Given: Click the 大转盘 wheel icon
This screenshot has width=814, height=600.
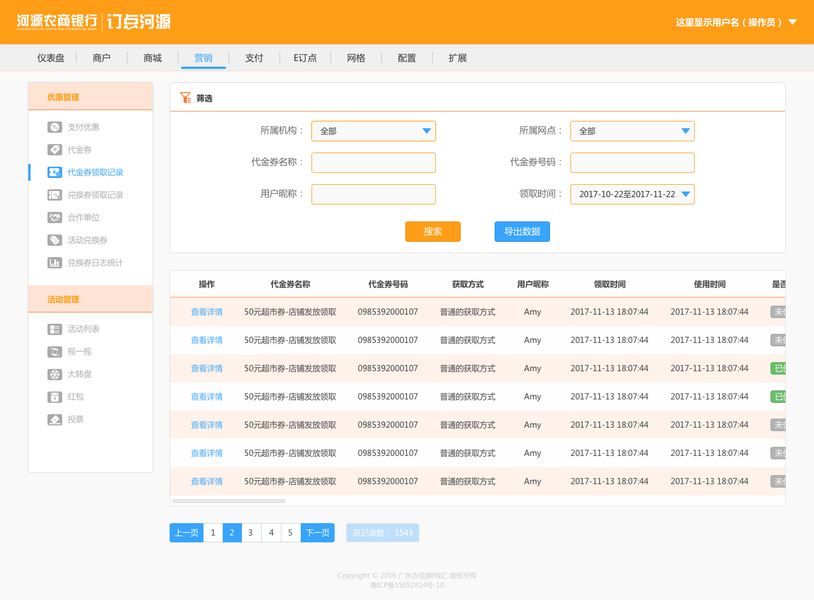Looking at the screenshot, I should point(55,374).
